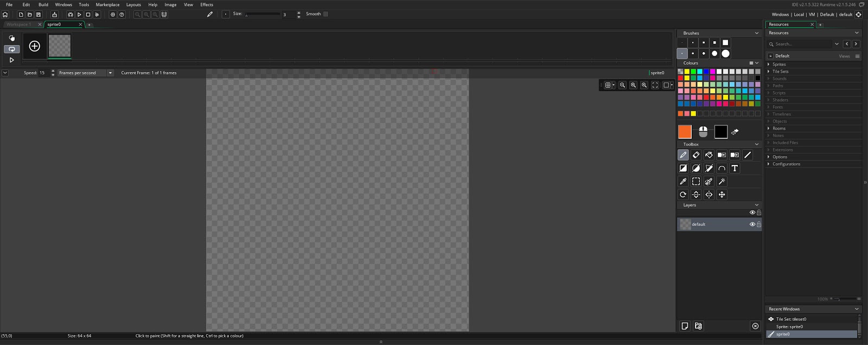Screen dimensions: 868x345
Task: Collapse the Brushes panel
Action: tap(757, 33)
